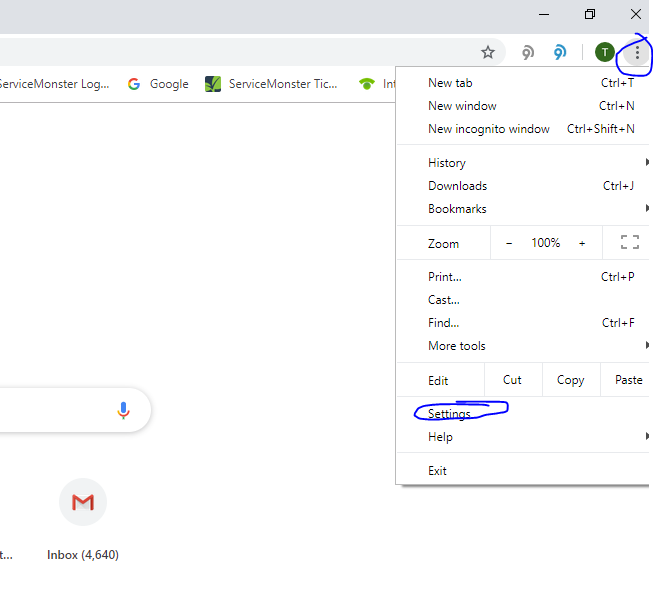Choose Exit from the menu

[523, 471]
